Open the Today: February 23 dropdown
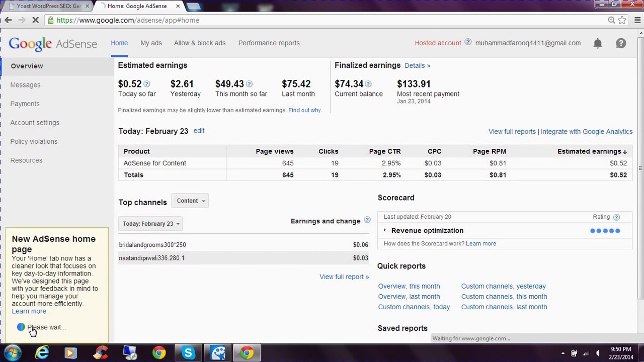The height and width of the screenshot is (362, 644). pos(150,224)
